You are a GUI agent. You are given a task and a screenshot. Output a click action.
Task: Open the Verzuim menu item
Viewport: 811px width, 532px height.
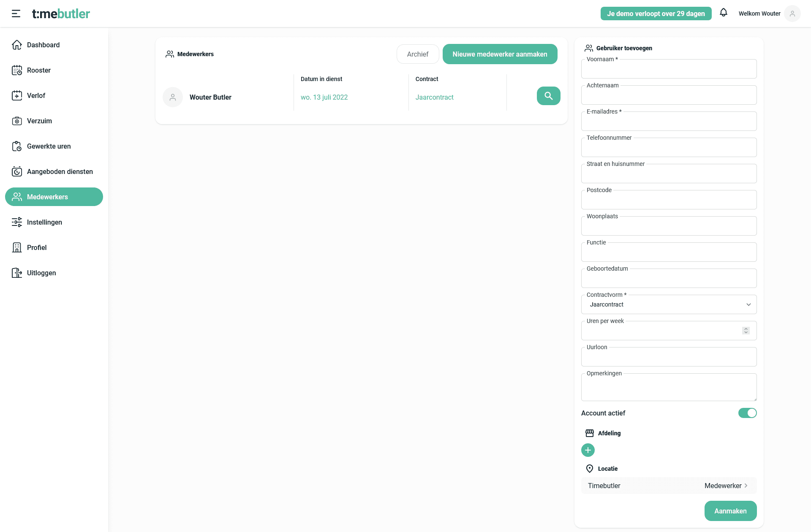click(x=54, y=121)
